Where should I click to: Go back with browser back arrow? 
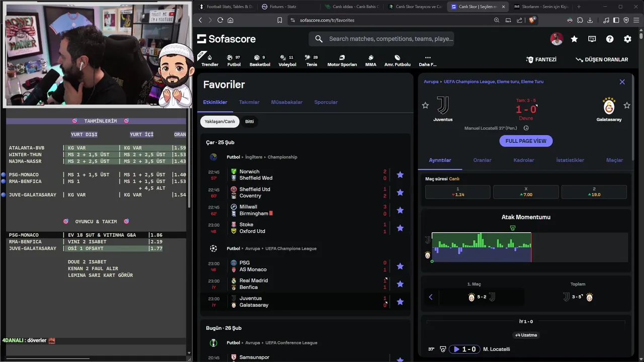point(200,20)
